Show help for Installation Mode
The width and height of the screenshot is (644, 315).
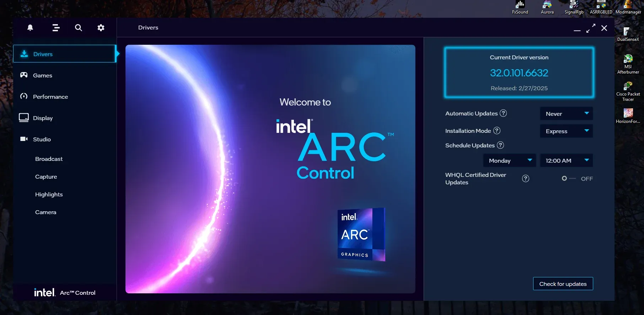point(497,131)
